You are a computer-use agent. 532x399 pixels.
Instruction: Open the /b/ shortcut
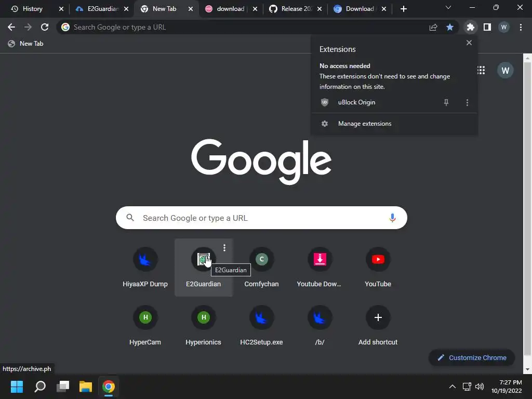click(320, 326)
